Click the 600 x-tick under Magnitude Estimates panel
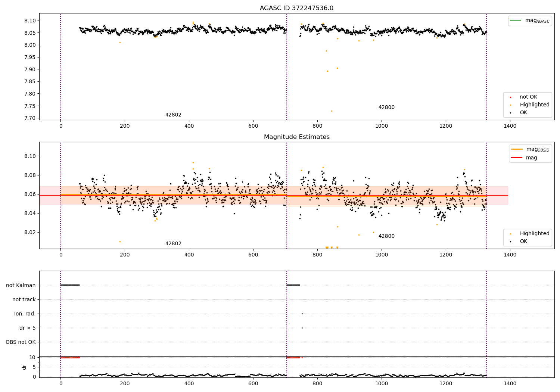 coord(253,255)
